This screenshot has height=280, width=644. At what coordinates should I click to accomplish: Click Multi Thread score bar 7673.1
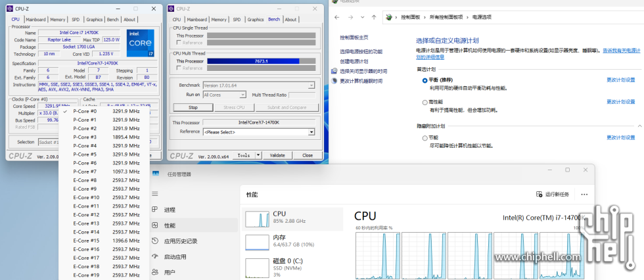(262, 61)
